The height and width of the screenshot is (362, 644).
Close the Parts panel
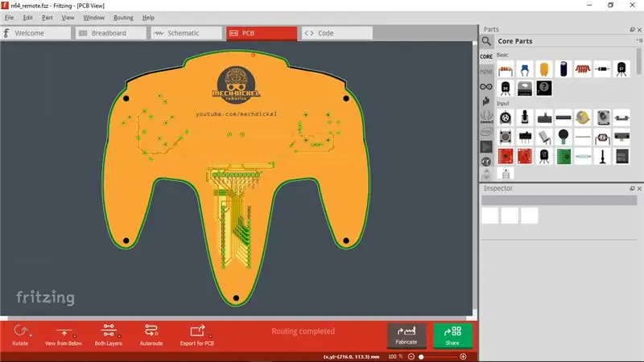639,30
